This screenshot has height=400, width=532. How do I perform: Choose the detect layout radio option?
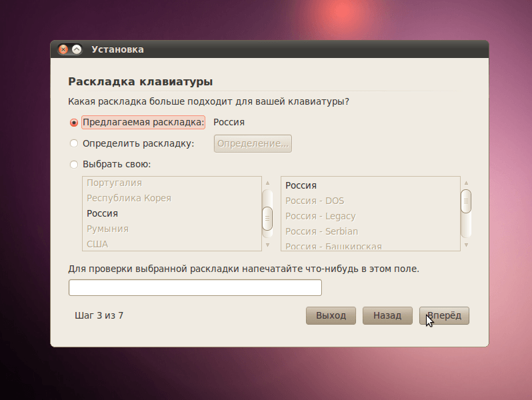pyautogui.click(x=73, y=143)
